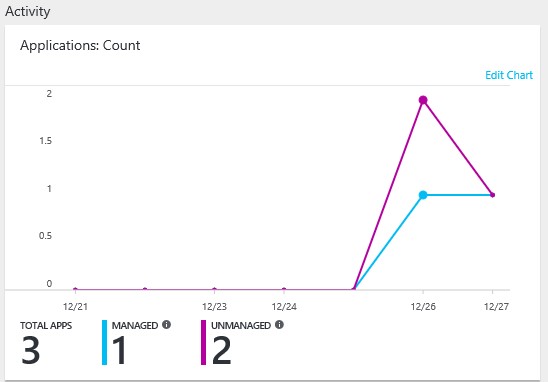
Task: Click the Applications: Count chart title
Action: tap(80, 45)
